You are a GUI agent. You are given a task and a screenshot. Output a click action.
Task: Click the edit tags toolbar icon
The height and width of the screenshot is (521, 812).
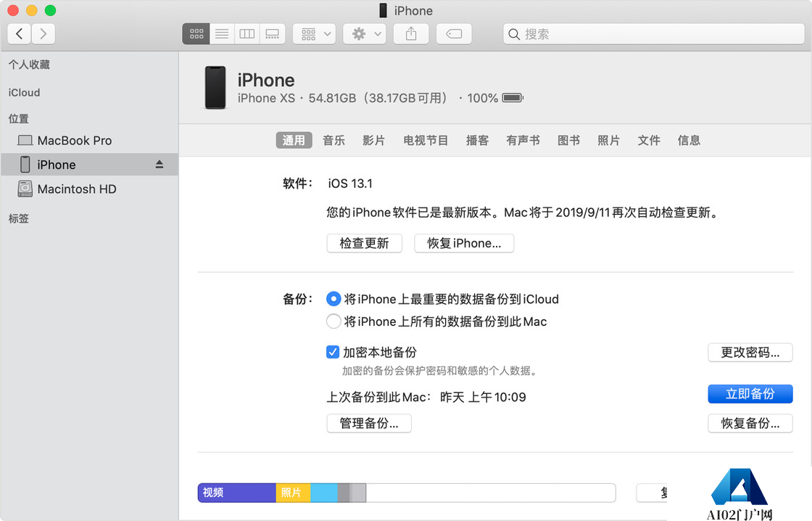coord(454,33)
